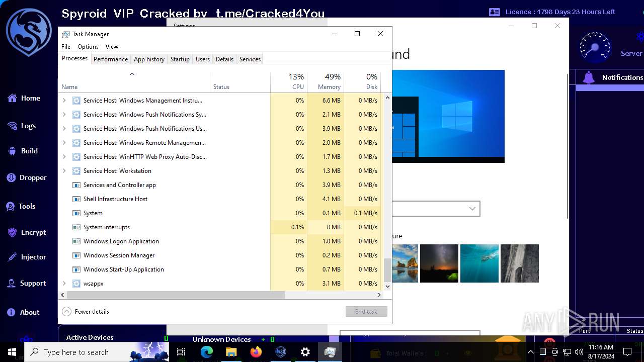Select the Windows Logon Application process

tap(220, 241)
